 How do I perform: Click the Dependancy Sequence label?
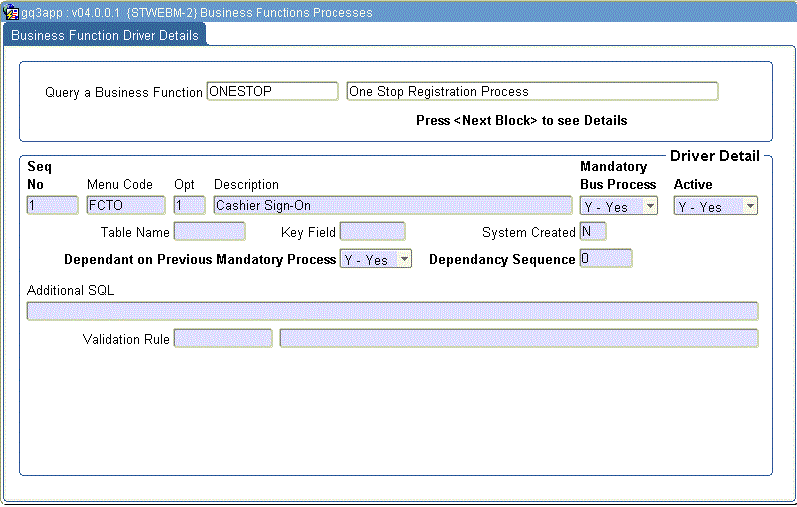pyautogui.click(x=502, y=259)
